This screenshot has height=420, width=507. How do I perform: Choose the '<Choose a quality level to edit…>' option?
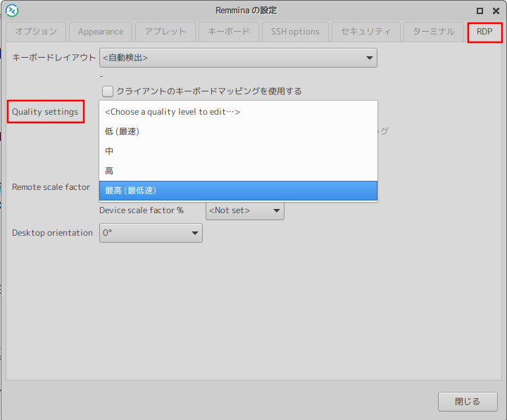coord(238,112)
